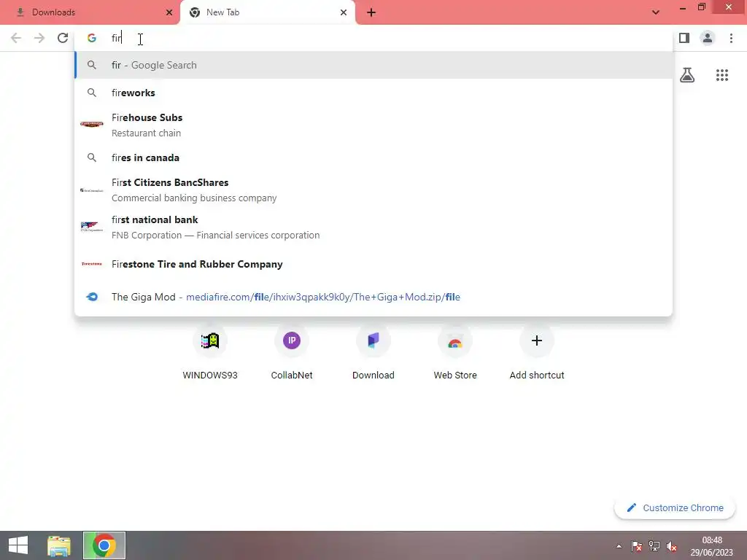Click the mediafire icon beside Giga Mod
The width and height of the screenshot is (747, 560).
92,297
